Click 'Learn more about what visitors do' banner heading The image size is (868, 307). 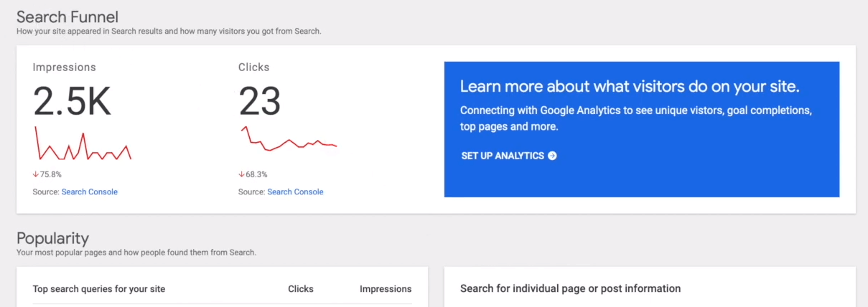[630, 87]
